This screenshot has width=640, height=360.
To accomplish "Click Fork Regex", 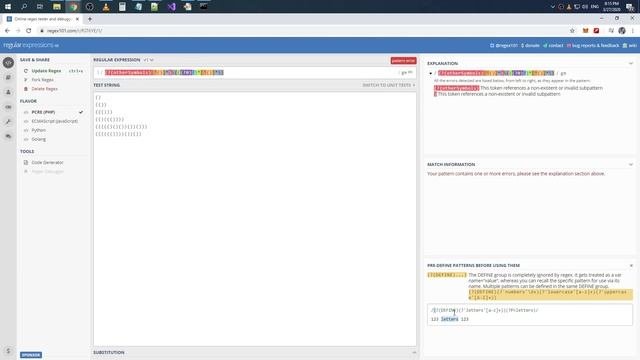I will pyautogui.click(x=42, y=80).
